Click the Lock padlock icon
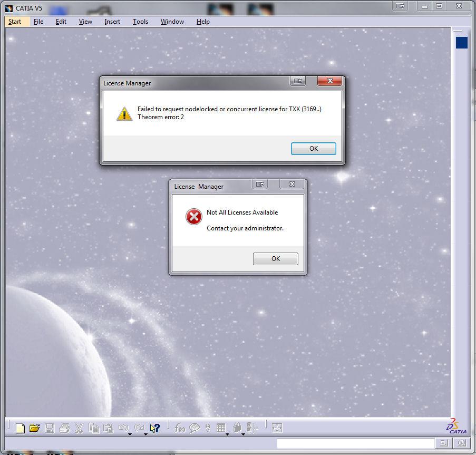 pos(237,428)
